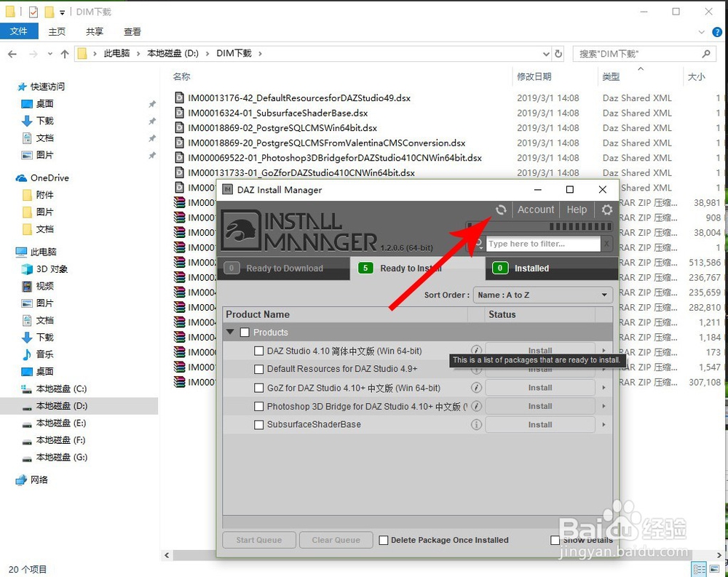The height and width of the screenshot is (577, 728).
Task: Open the 共享 ribbon tab
Action: tap(95, 31)
